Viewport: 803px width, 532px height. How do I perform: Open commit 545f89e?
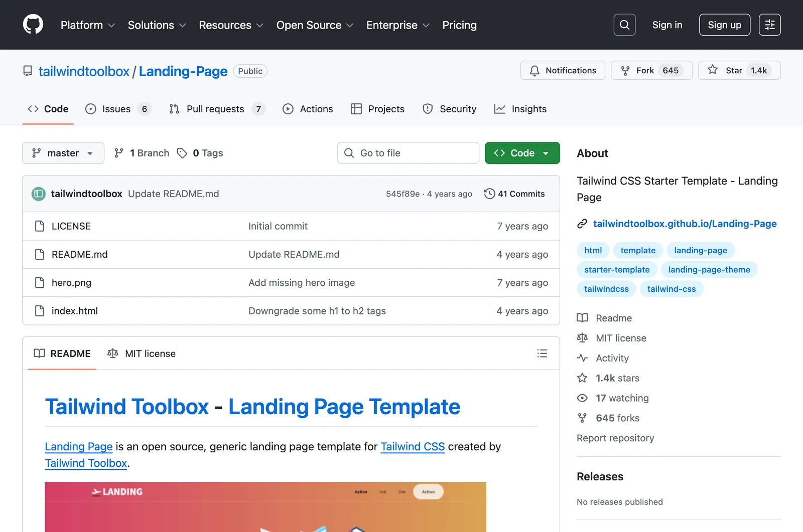click(x=403, y=194)
